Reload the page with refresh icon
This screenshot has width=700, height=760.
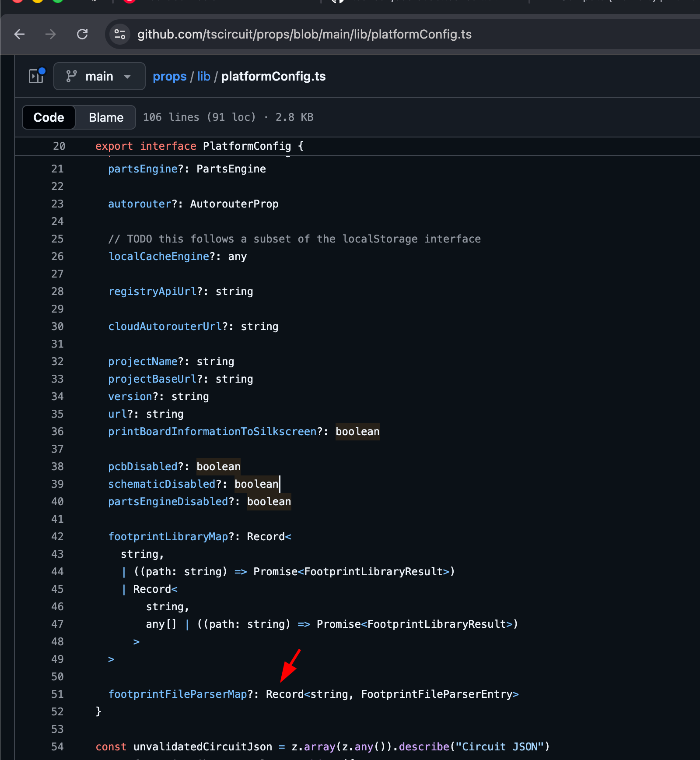(x=82, y=34)
